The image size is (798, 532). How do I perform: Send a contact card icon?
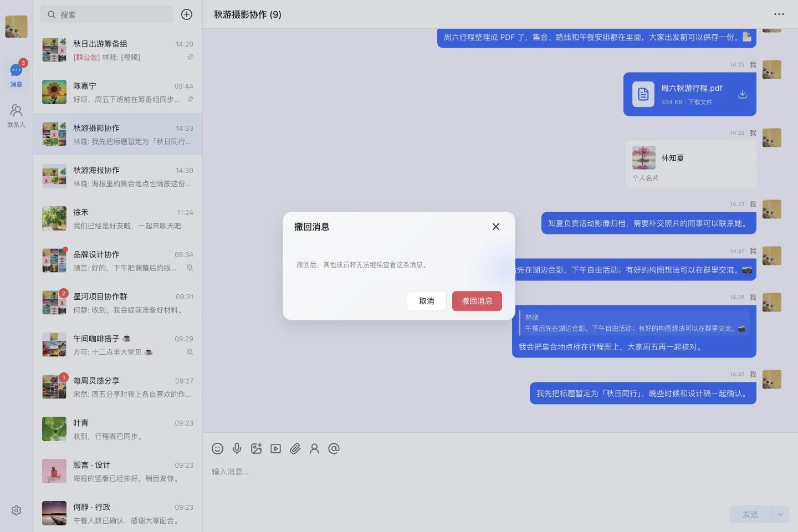click(x=314, y=448)
